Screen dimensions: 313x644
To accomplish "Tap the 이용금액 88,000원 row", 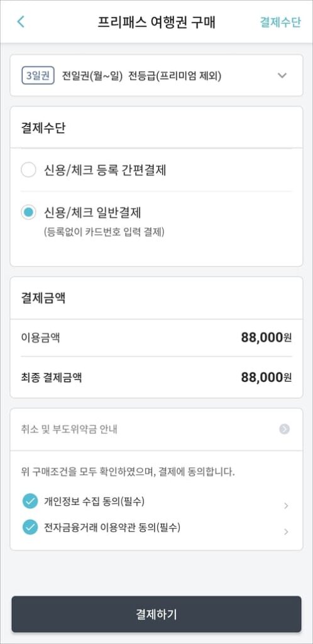I will pyautogui.click(x=156, y=338).
